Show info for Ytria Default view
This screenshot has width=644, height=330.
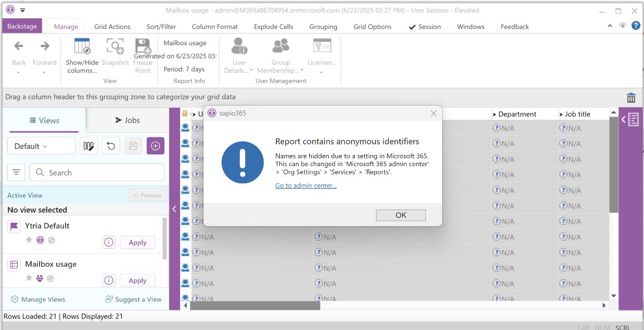109,242
